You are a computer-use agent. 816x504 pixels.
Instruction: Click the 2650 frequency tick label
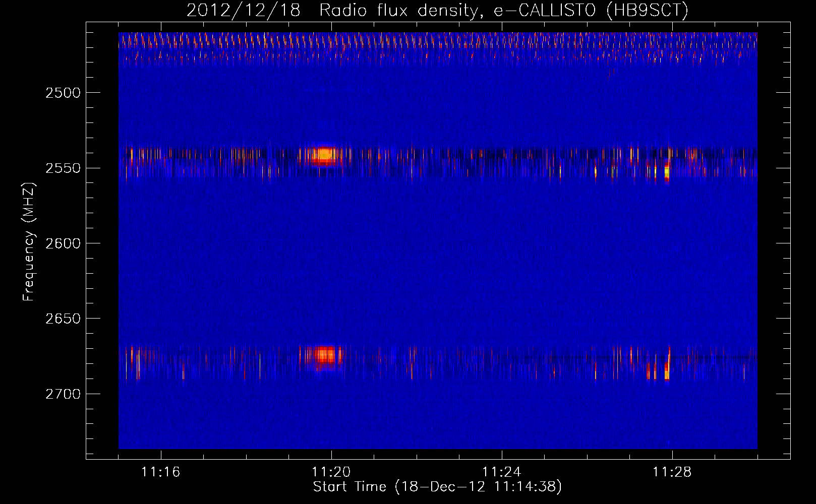[x=63, y=319]
